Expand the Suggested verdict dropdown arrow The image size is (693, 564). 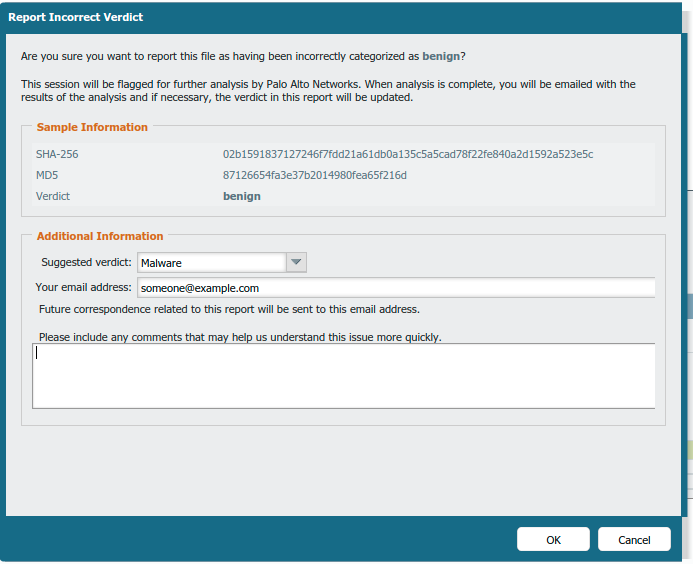[296, 263]
